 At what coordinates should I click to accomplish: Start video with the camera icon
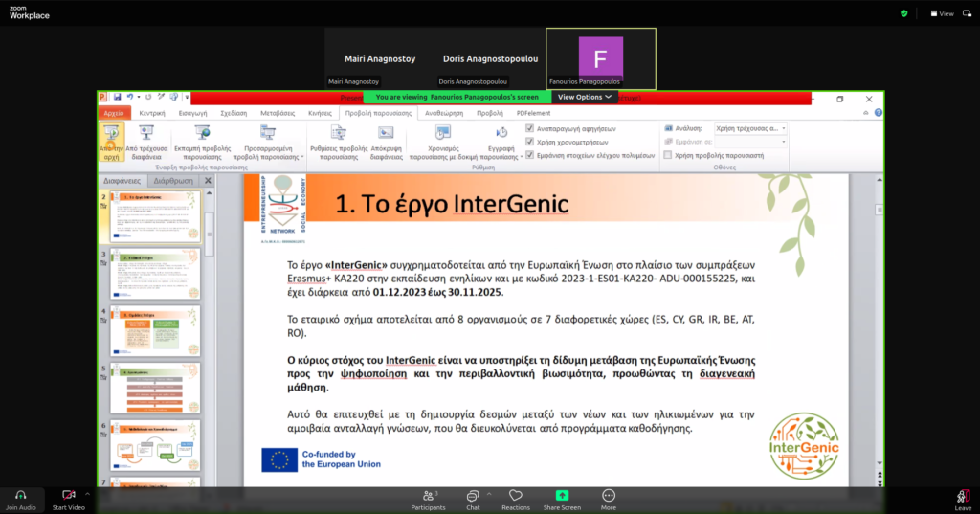click(x=68, y=495)
